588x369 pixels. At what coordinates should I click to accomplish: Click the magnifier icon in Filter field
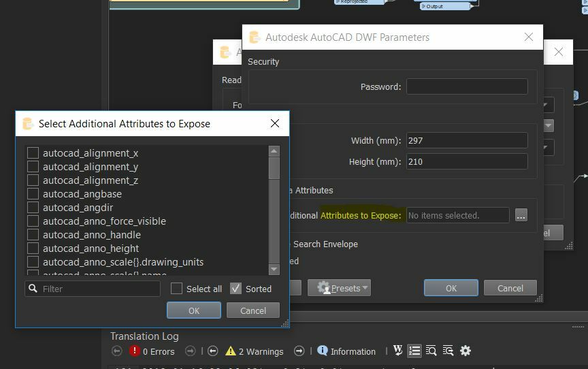[33, 289]
